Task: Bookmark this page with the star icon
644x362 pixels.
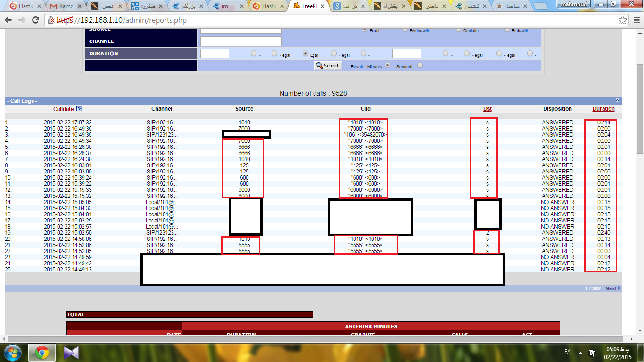Action: [623, 20]
